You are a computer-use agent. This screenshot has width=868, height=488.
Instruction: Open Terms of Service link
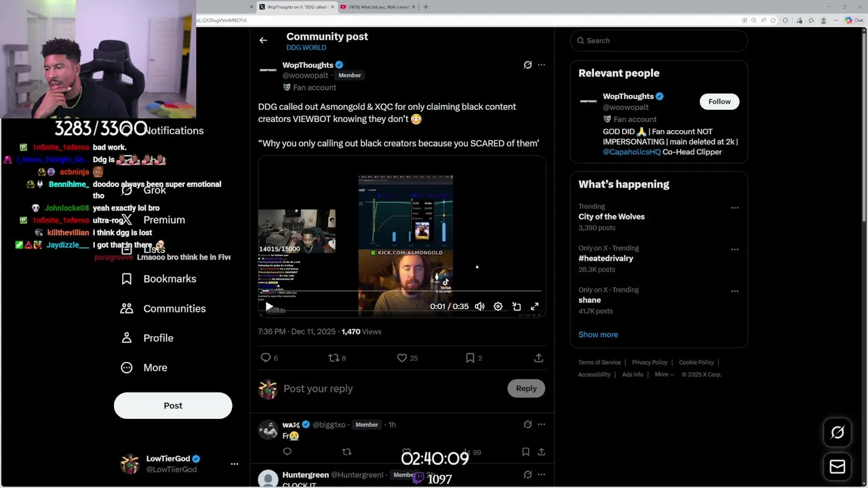[x=599, y=363]
